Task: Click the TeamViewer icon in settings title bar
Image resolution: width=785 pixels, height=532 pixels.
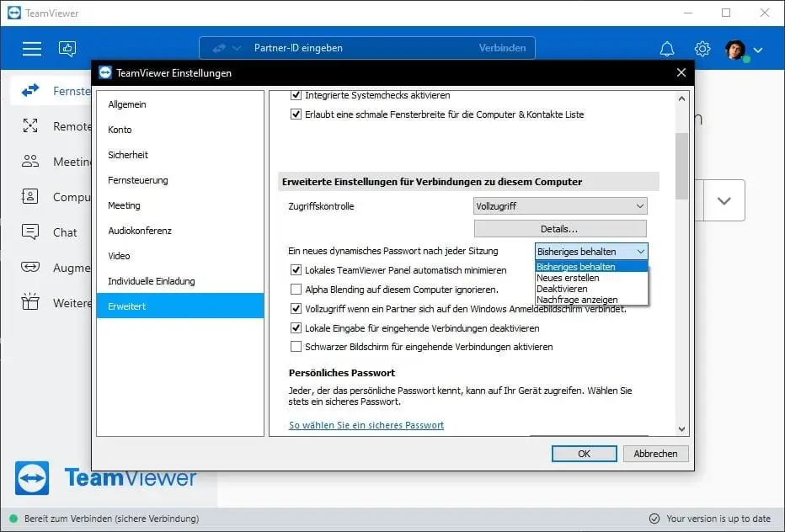Action: 105,72
